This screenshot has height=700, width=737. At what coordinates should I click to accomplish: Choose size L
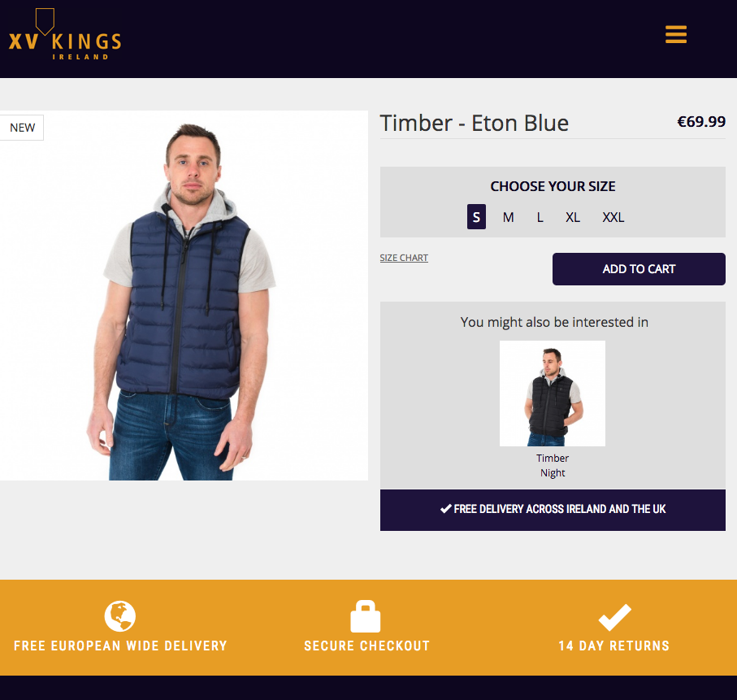[540, 217]
